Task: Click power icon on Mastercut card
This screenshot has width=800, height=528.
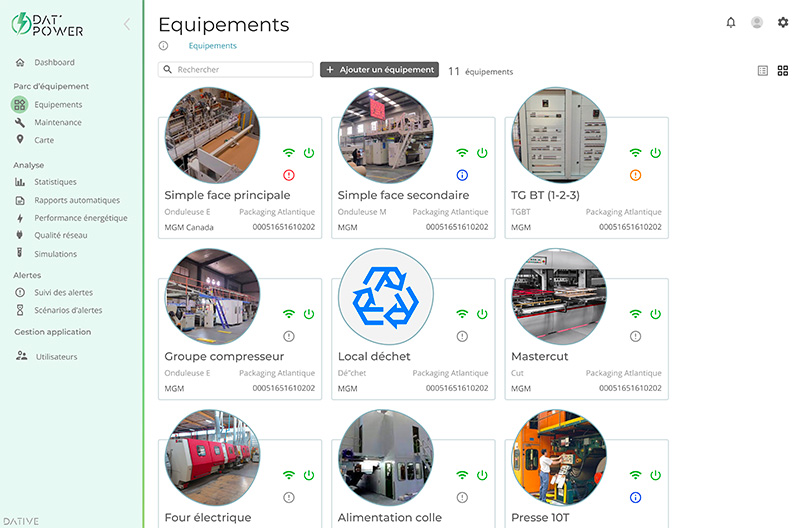Action: pos(656,314)
